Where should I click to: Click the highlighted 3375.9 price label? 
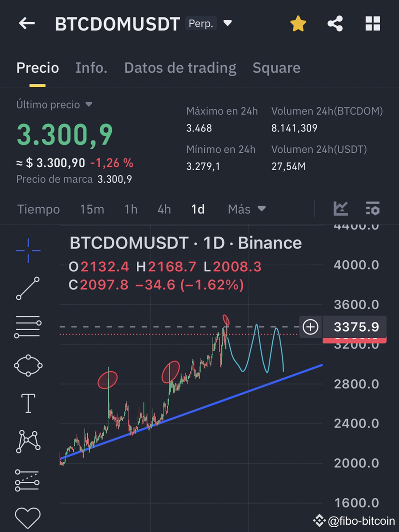355,327
